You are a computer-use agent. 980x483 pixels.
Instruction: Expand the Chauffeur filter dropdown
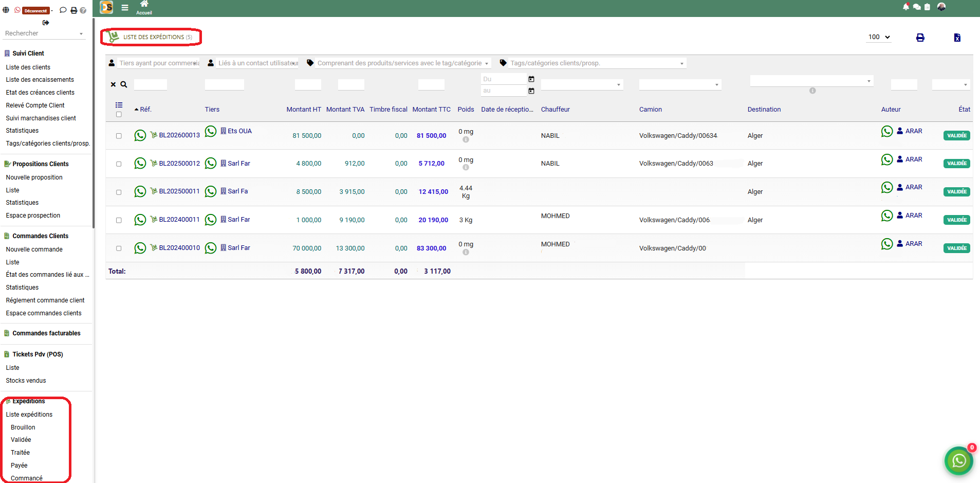(582, 84)
